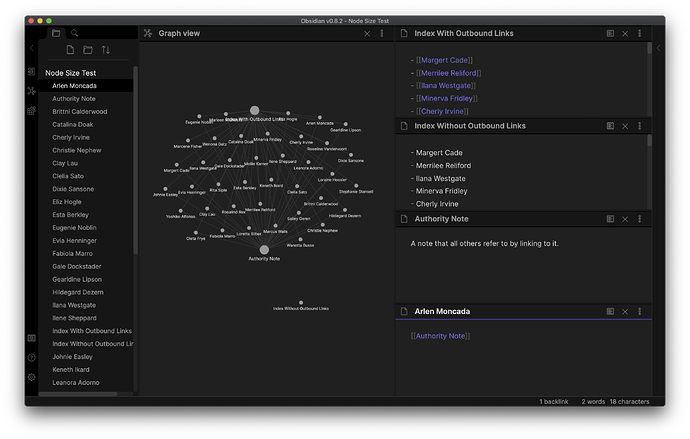
Task: Open more options for the Authority Note pane
Action: 639,219
